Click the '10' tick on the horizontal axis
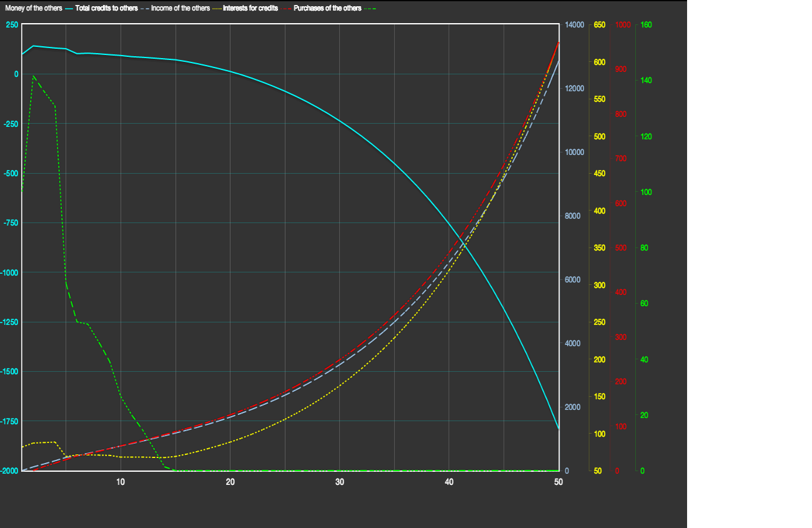Screen dimensions: 812x528 tap(121, 482)
